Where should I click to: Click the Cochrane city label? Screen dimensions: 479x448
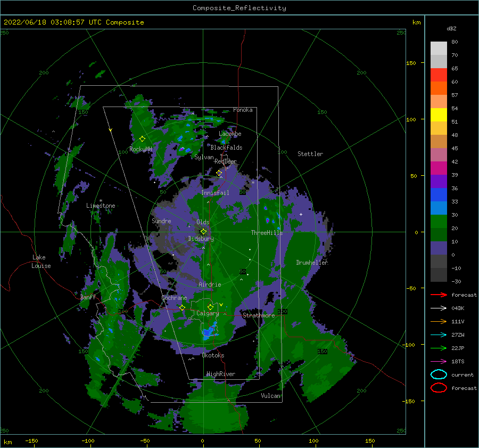[174, 298]
